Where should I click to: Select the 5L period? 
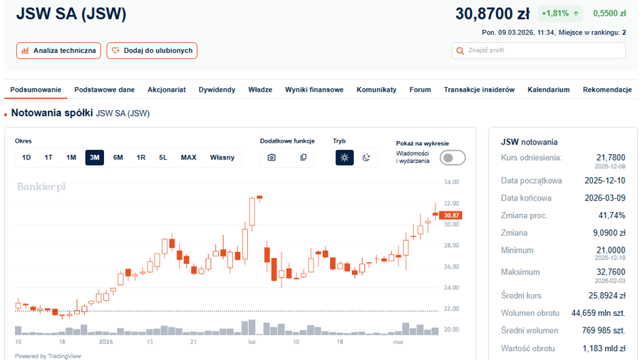coord(163,158)
